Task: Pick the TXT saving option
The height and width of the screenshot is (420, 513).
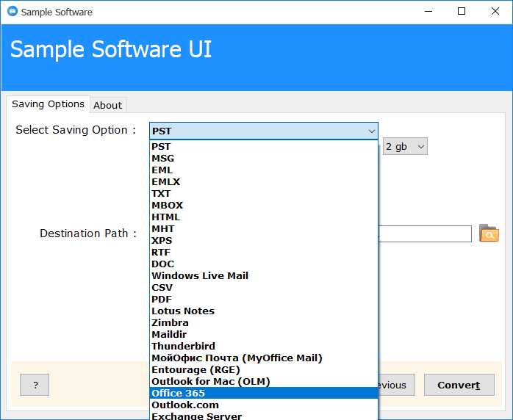Action: tap(264, 194)
